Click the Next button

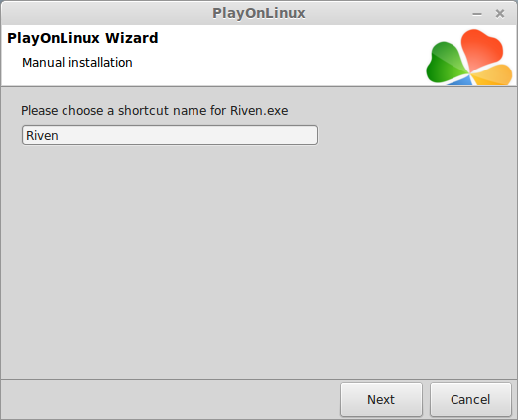(x=381, y=399)
